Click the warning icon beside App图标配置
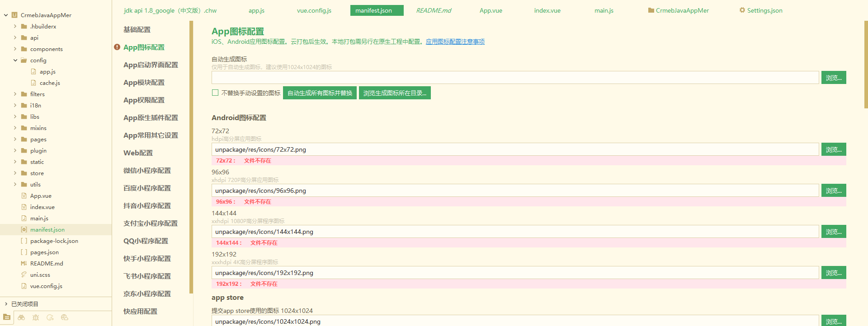 click(117, 47)
